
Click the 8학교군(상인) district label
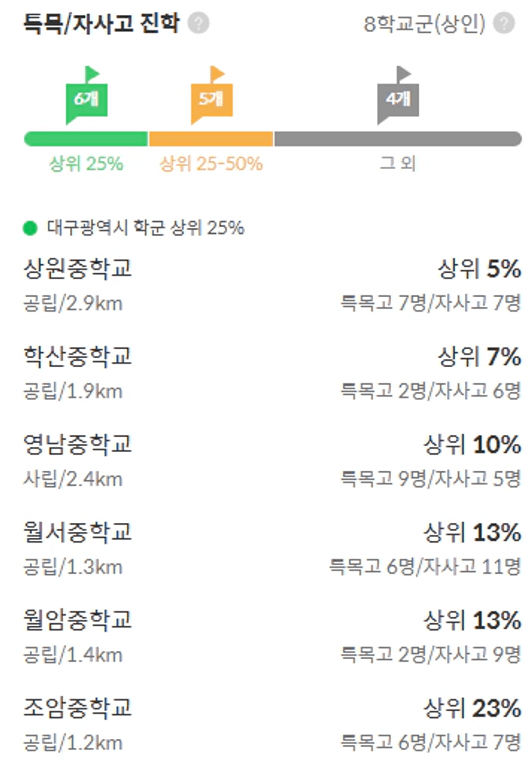tap(424, 24)
